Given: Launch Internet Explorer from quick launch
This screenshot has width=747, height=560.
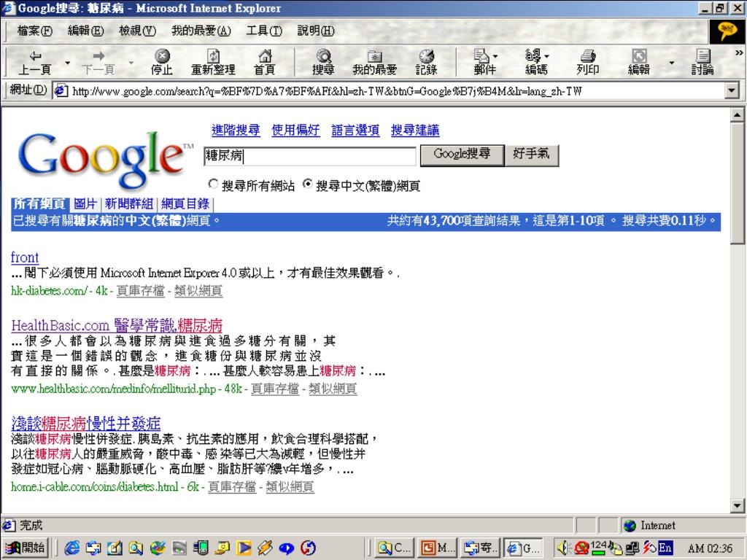Looking at the screenshot, I should click(x=72, y=548).
